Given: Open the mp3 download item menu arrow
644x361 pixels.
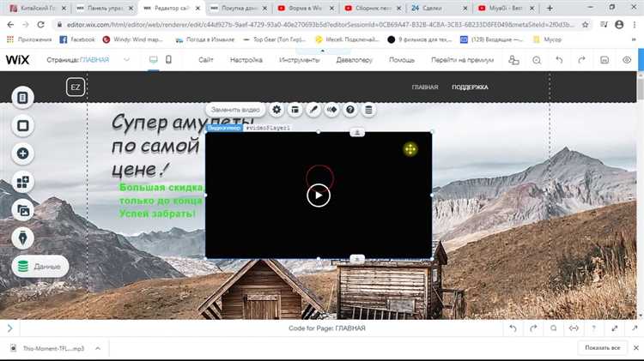Looking at the screenshot, I should (98, 348).
